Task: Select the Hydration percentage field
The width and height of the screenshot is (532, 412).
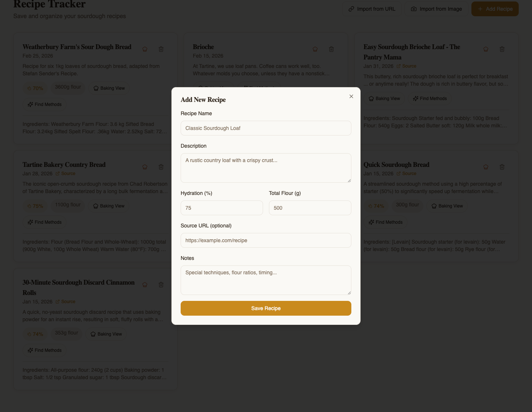Action: (222, 208)
